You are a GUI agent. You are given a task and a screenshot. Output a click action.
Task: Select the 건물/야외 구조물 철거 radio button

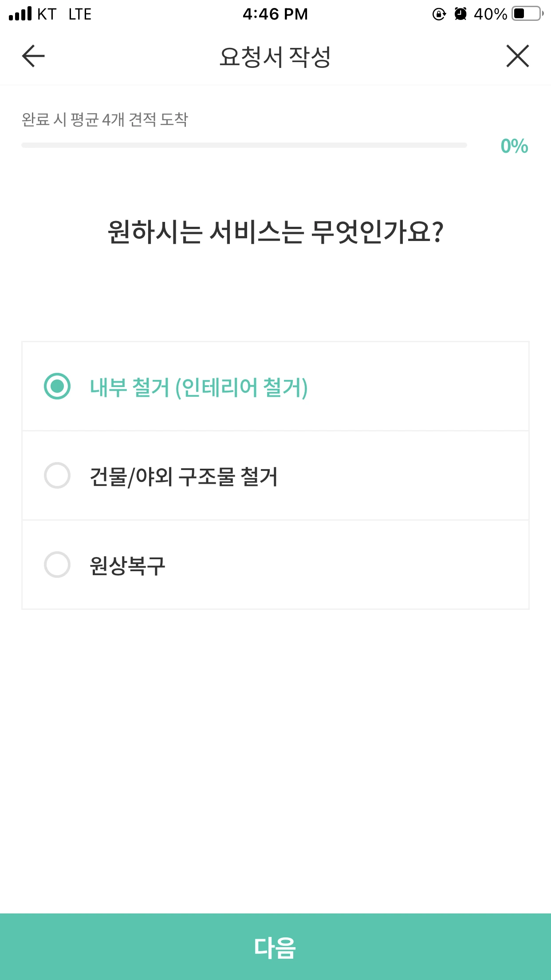click(x=57, y=475)
